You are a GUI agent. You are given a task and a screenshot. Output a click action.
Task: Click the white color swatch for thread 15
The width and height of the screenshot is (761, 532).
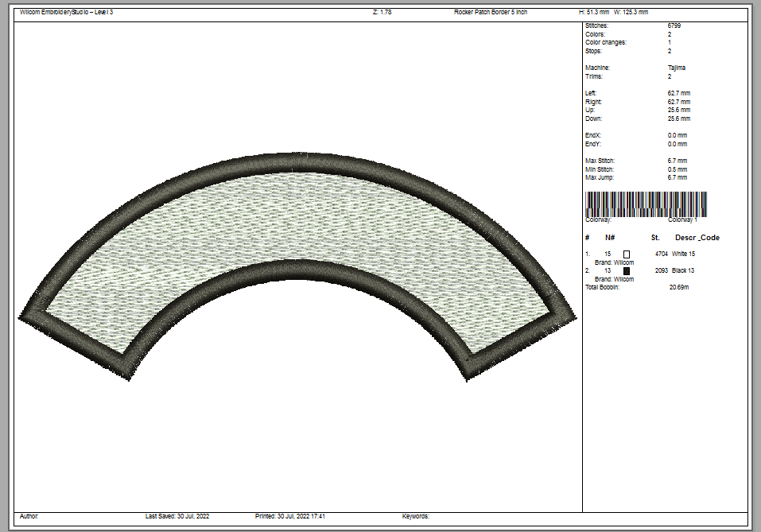point(627,254)
